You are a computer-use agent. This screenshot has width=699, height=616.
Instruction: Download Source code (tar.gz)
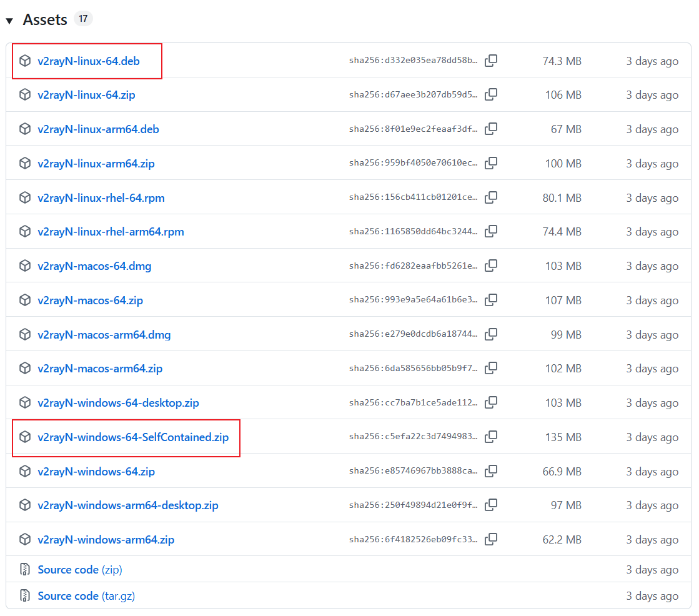pyautogui.click(x=86, y=596)
